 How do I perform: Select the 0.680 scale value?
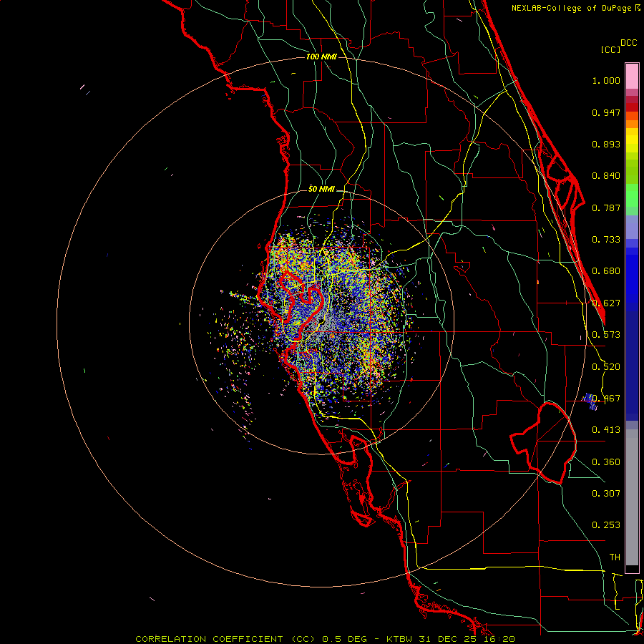tap(606, 271)
